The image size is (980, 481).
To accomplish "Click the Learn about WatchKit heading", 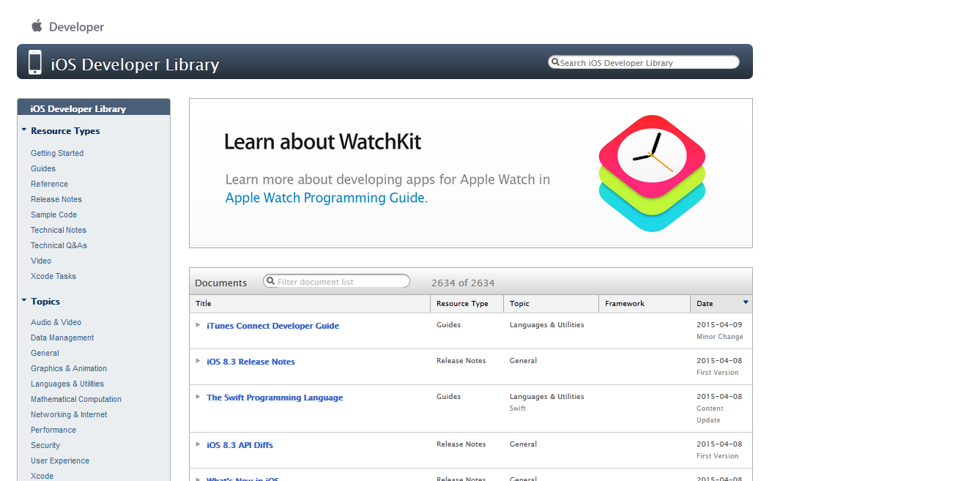I will point(322,141).
